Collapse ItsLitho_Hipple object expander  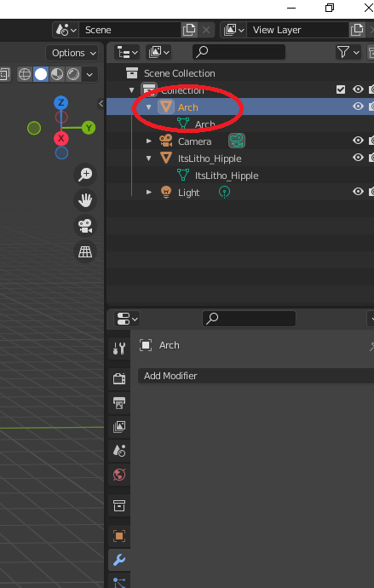click(x=149, y=159)
